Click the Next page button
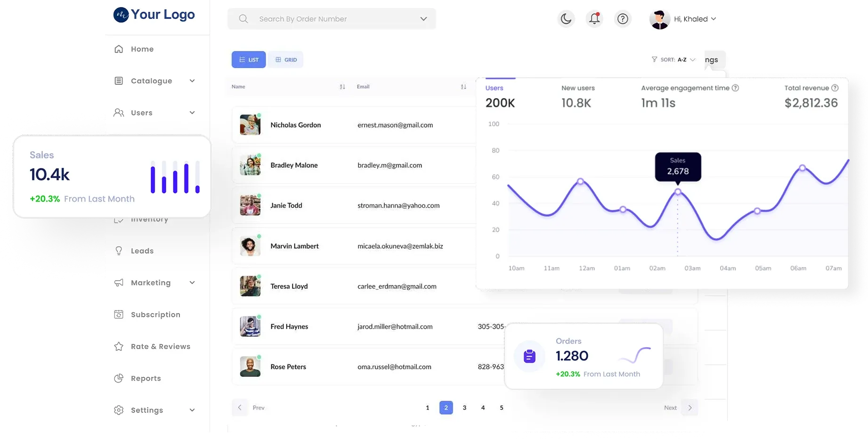 tap(690, 407)
